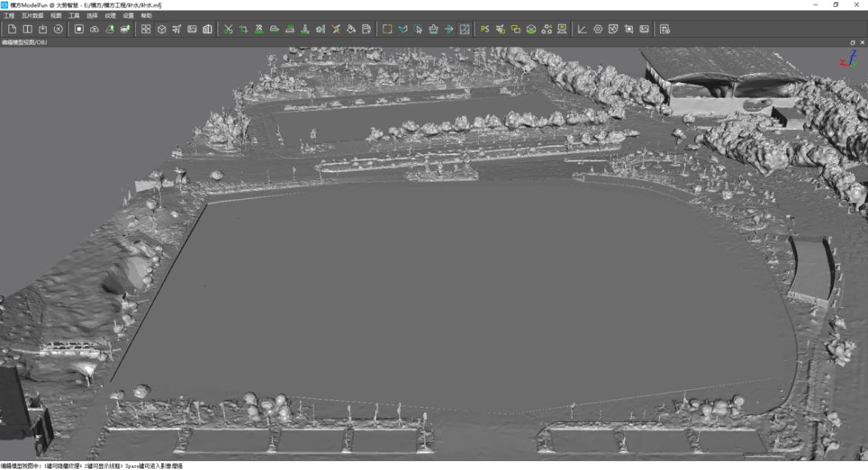Select the teal polygon selection tool
The width and height of the screenshot is (868, 470).
tap(403, 29)
